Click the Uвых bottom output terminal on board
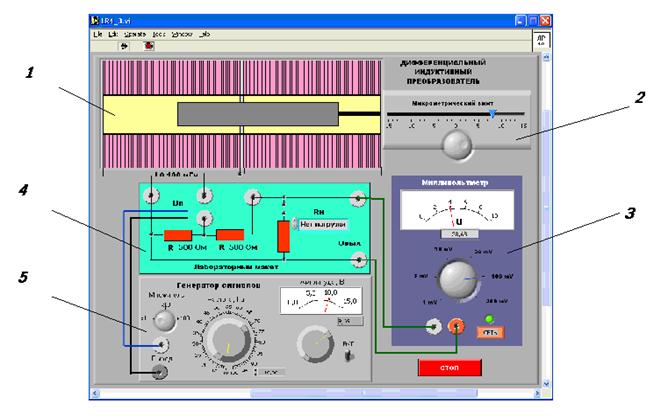Screen dimensions: 661x416 (x=358, y=260)
